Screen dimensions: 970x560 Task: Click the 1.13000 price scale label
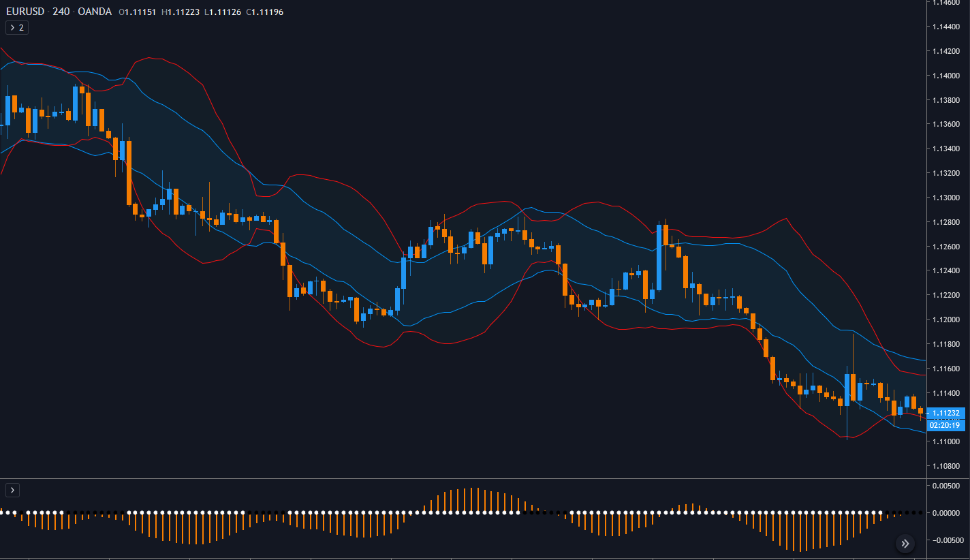pos(947,198)
